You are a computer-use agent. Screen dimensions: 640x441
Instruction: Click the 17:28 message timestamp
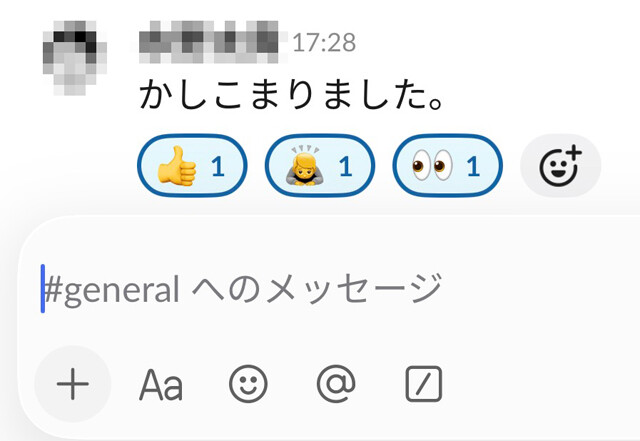(323, 43)
